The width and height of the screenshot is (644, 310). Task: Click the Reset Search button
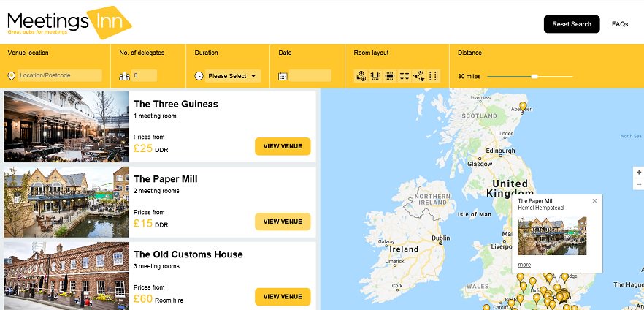point(572,24)
